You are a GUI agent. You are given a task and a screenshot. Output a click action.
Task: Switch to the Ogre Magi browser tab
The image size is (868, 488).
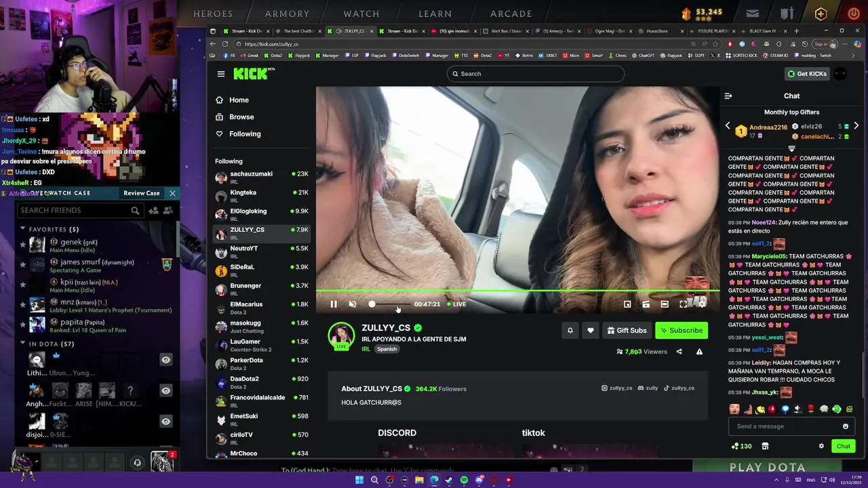pos(609,30)
